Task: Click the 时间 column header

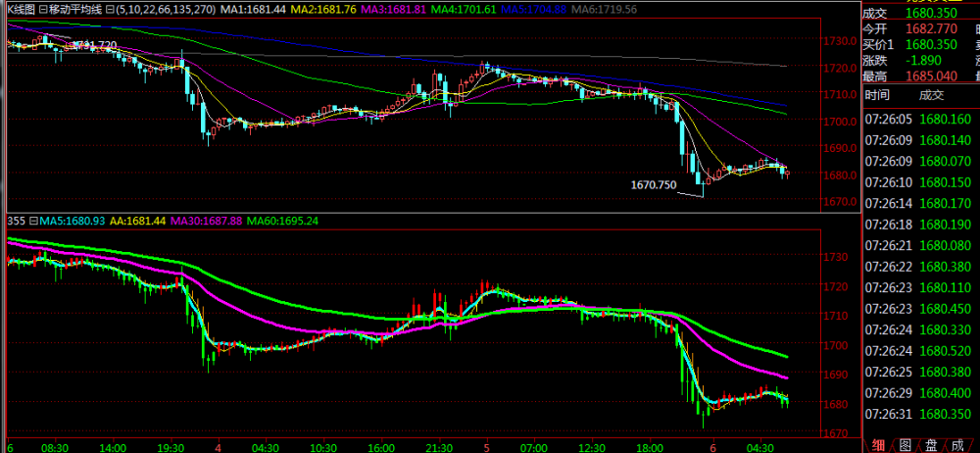Action: tap(877, 95)
